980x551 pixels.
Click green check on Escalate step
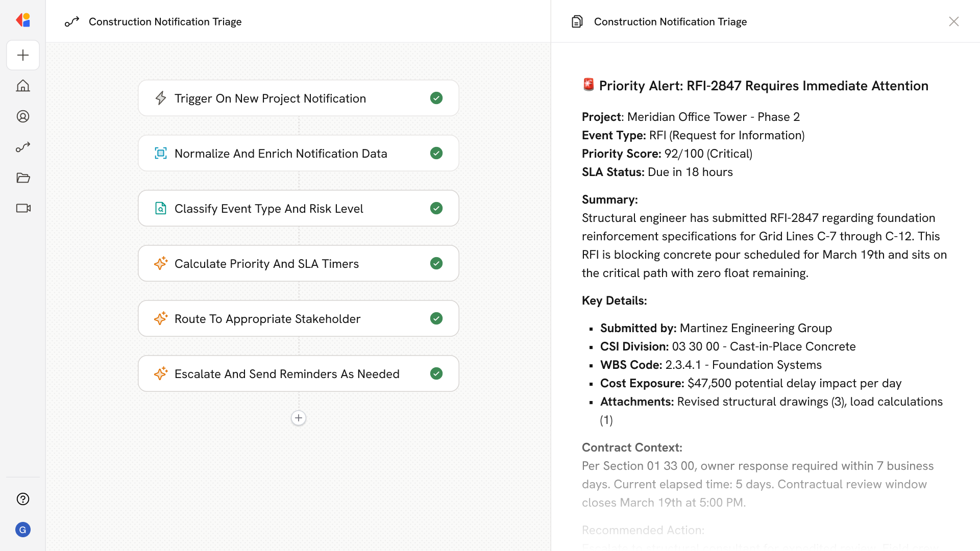[436, 373]
